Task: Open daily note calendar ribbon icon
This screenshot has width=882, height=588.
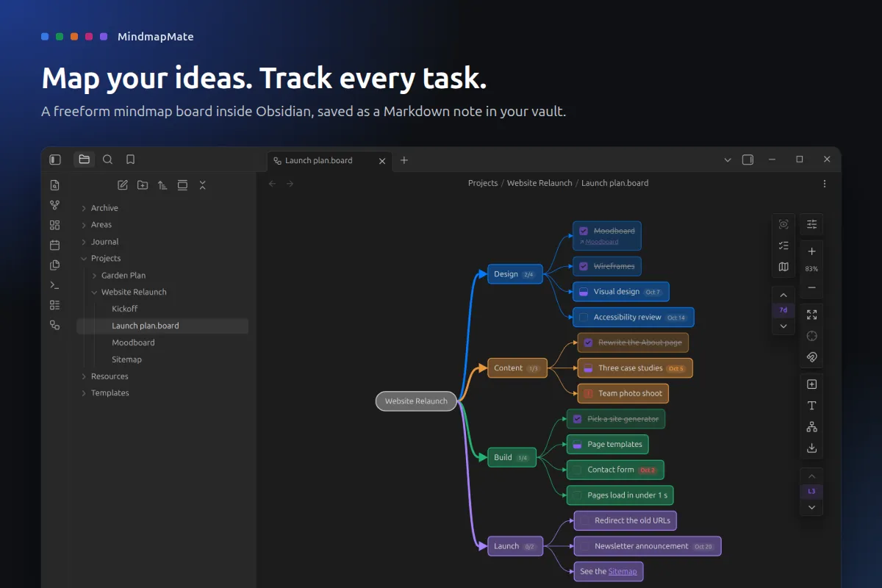Action: (x=54, y=245)
